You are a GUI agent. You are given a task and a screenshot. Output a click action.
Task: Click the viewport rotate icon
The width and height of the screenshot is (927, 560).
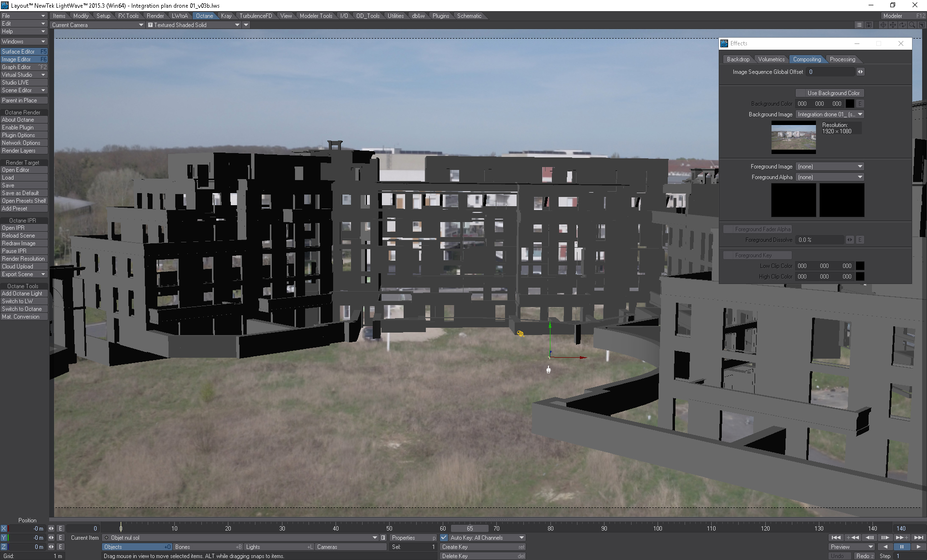[902, 25]
